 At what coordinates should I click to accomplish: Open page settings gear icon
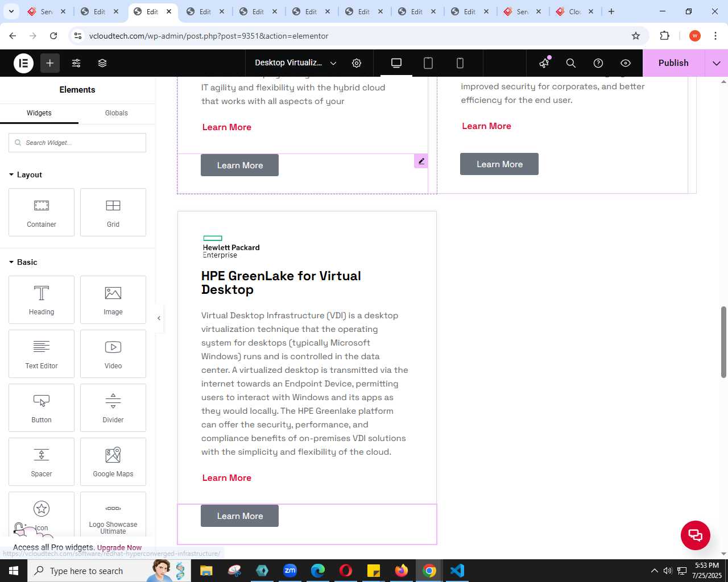(x=357, y=63)
